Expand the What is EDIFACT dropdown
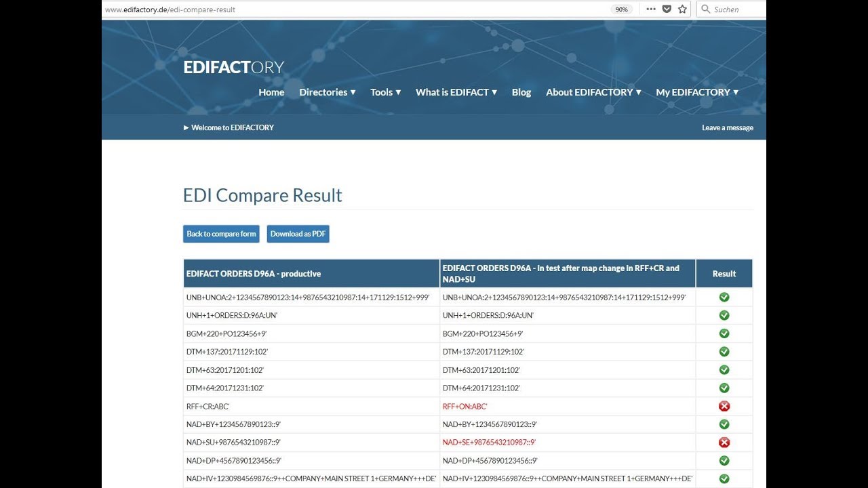This screenshot has width=868, height=488. pos(456,92)
